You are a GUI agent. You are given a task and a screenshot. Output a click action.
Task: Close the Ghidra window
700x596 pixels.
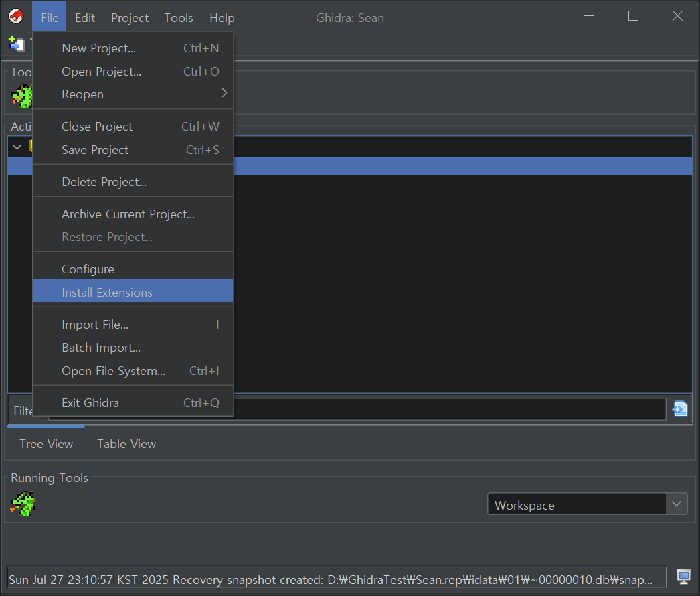(677, 16)
